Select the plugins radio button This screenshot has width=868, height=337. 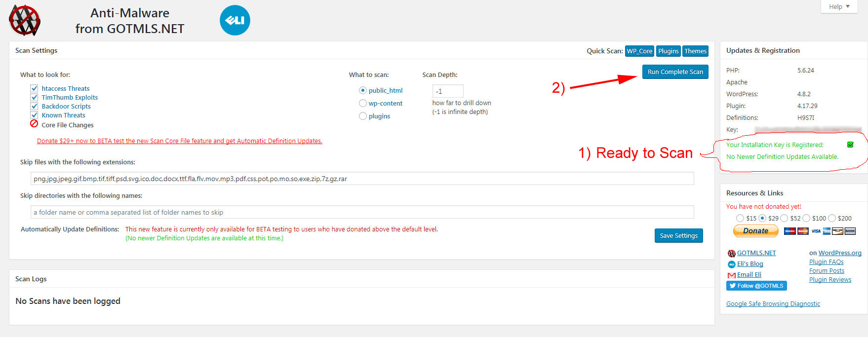tap(363, 116)
